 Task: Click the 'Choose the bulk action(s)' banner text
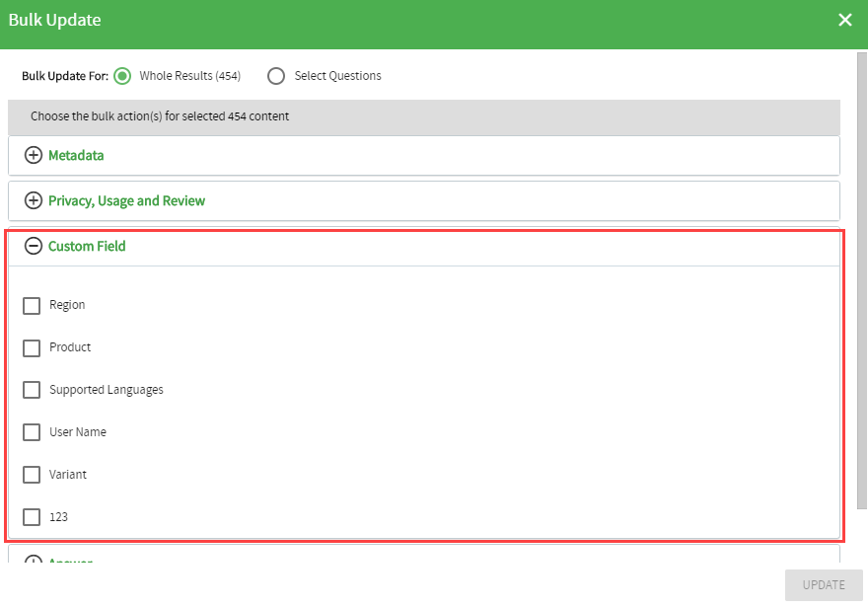pyautogui.click(x=160, y=116)
